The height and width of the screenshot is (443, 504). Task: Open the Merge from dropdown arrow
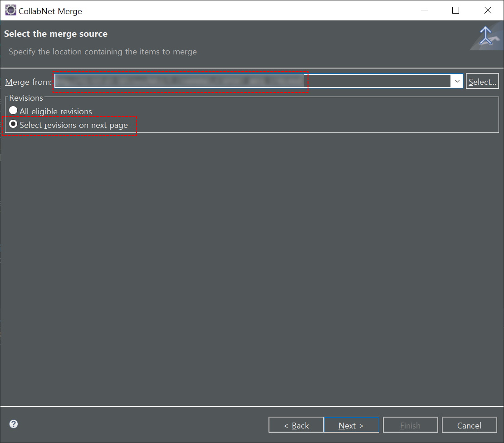457,81
